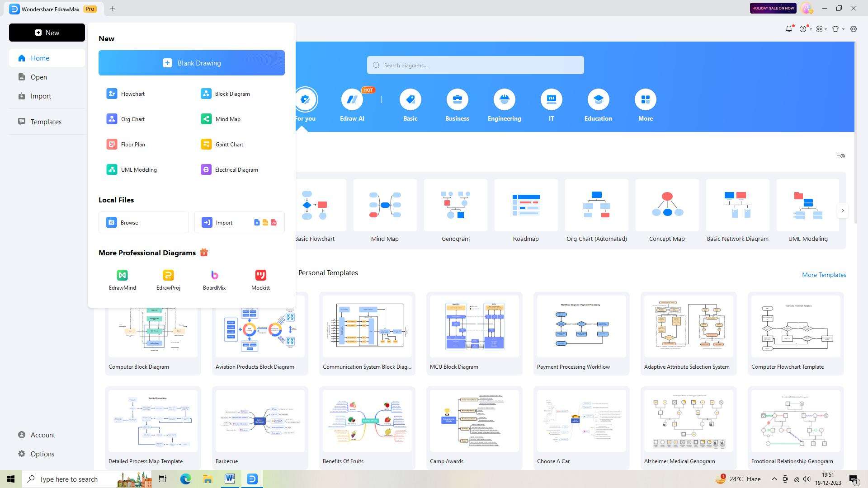
Task: Click the notification bell toggle icon
Action: (789, 28)
